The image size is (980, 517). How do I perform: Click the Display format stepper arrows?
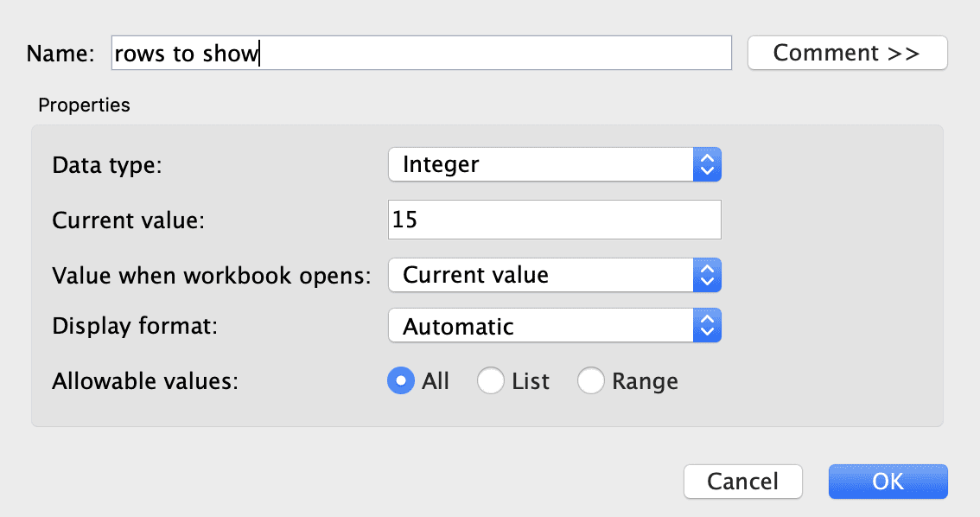pyautogui.click(x=709, y=326)
